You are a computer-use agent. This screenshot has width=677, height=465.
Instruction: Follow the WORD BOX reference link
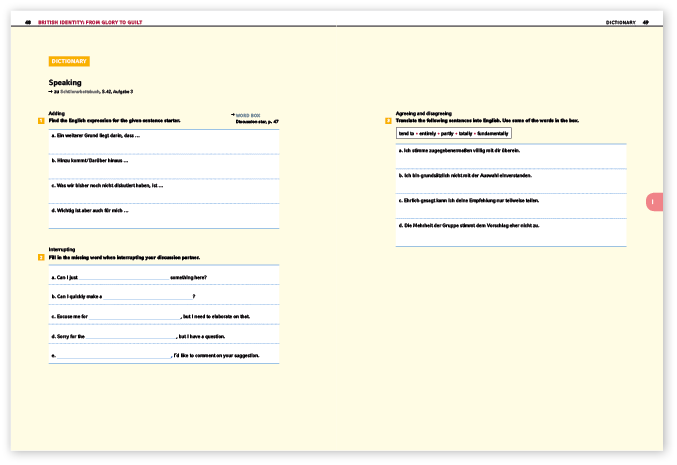pos(248,115)
